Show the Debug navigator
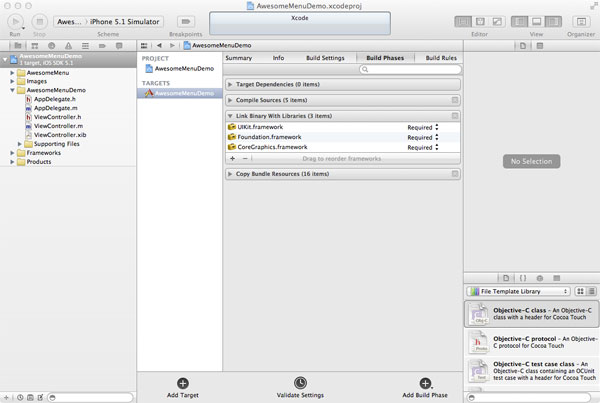Image resolution: width=600 pixels, height=403 pixels. point(85,46)
